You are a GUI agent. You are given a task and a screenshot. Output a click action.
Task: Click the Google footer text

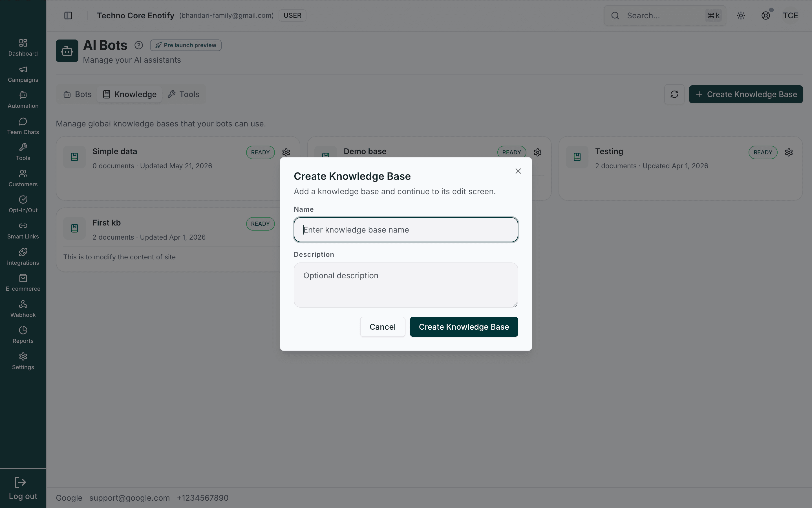click(x=69, y=498)
